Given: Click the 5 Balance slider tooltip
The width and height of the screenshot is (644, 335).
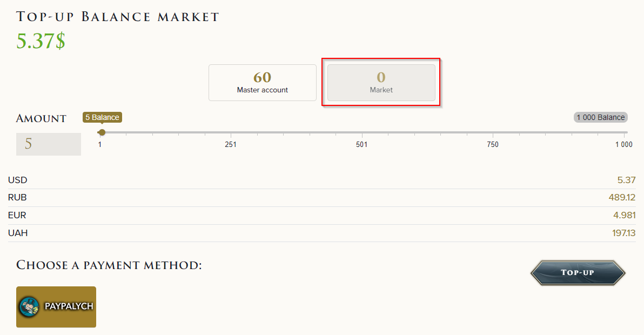Looking at the screenshot, I should pyautogui.click(x=102, y=117).
